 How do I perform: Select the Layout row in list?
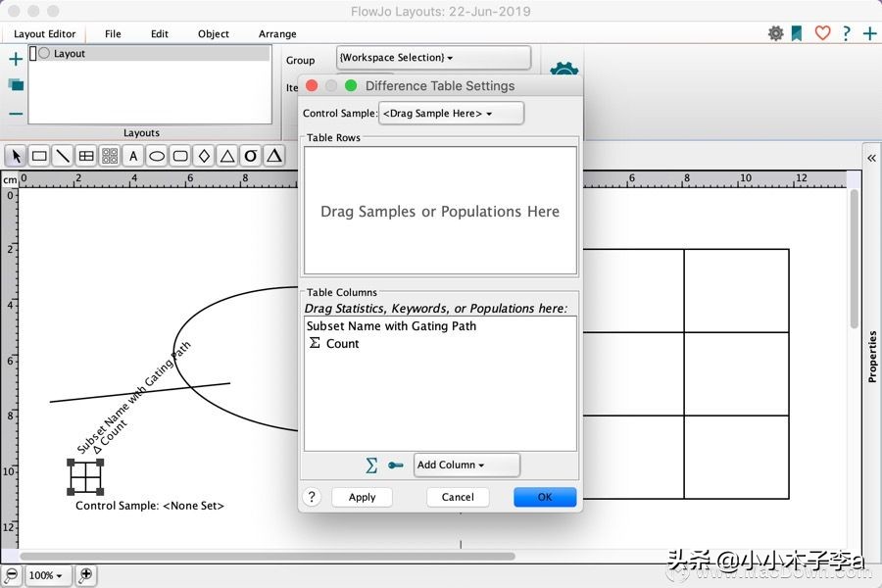click(150, 53)
